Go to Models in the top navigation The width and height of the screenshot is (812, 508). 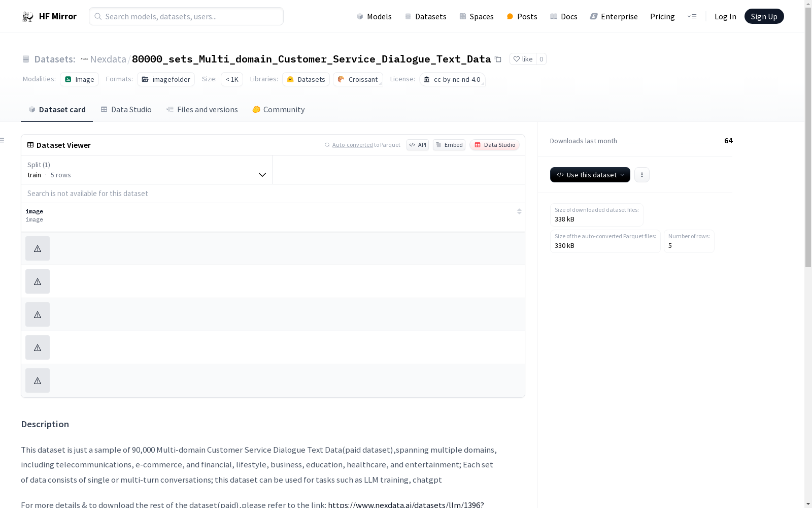[x=374, y=16]
